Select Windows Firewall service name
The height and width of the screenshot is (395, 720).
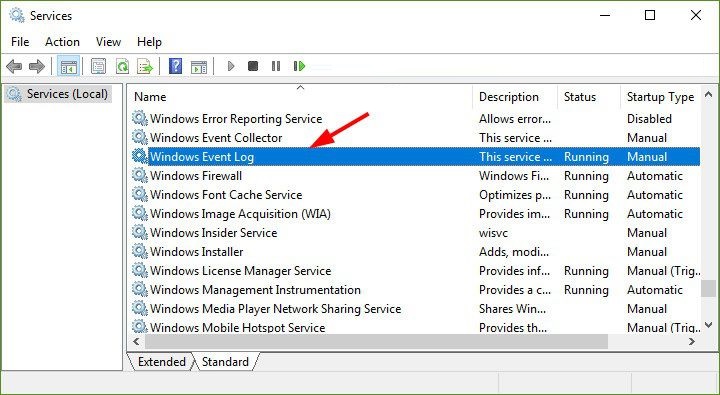(x=196, y=176)
